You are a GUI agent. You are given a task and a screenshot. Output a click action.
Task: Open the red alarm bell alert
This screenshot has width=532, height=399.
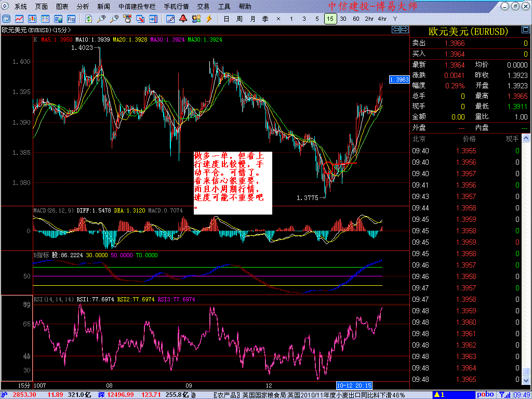pyautogui.click(x=183, y=19)
